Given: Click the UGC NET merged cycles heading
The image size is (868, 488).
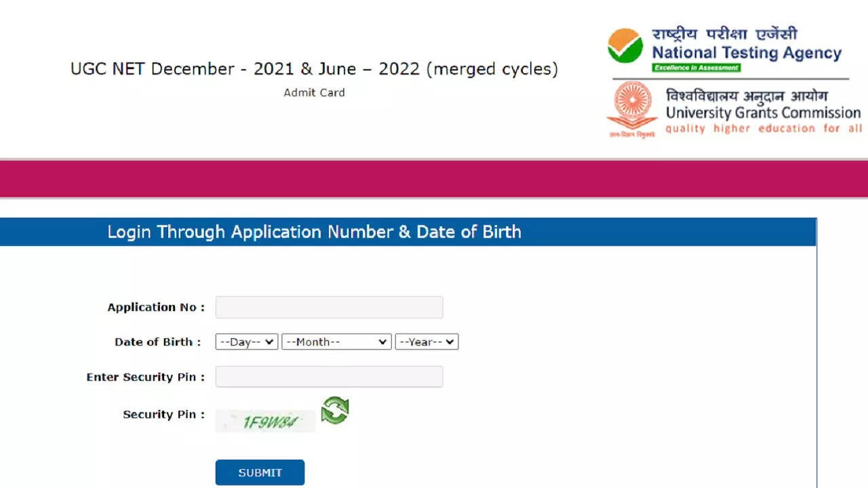Looking at the screenshot, I should [x=314, y=69].
